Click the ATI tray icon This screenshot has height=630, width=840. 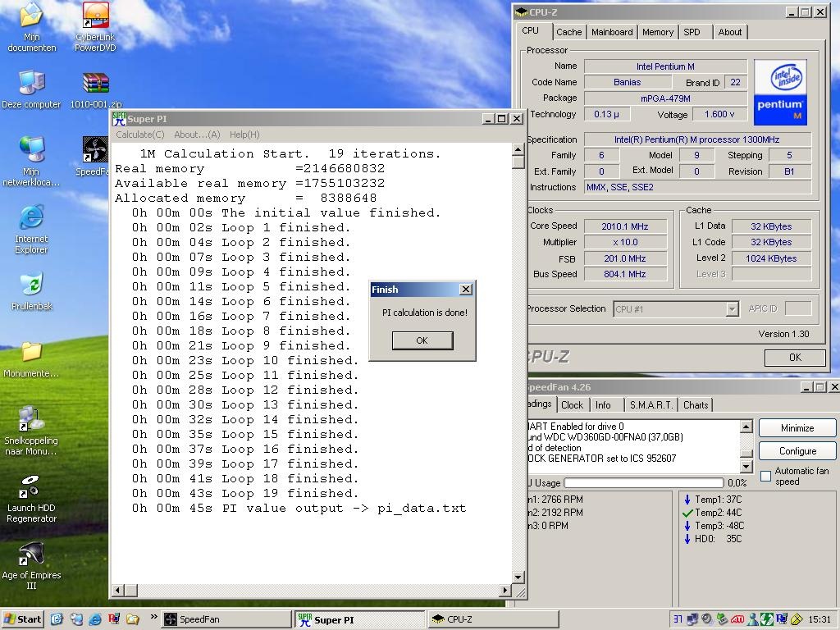click(x=737, y=619)
